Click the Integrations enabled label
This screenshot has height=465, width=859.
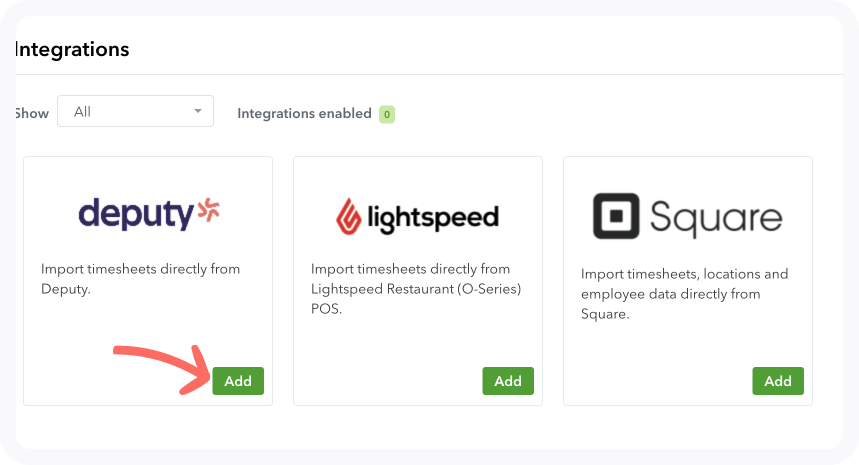(304, 114)
